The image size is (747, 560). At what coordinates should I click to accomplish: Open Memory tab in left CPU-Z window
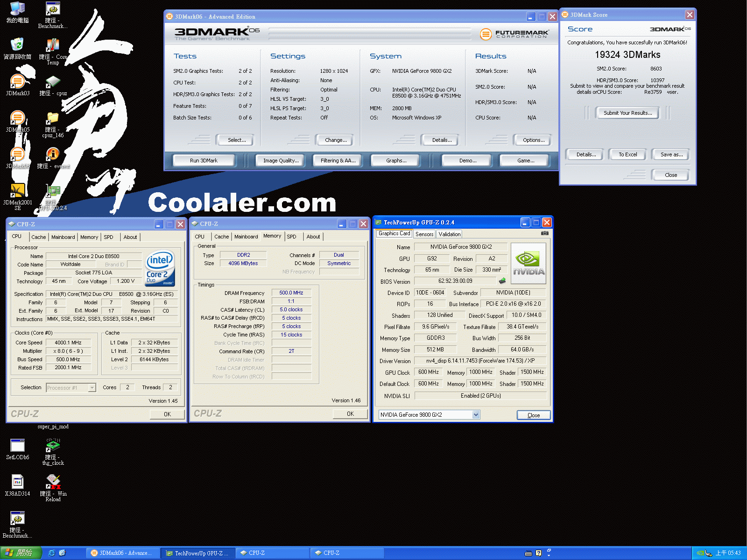(x=89, y=237)
